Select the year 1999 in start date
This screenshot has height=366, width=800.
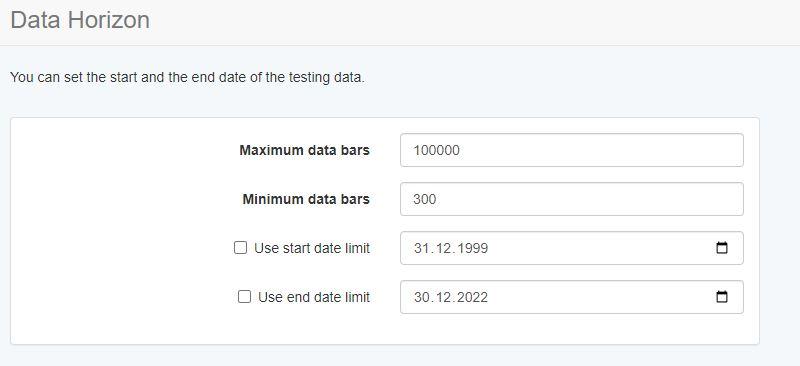coord(471,249)
